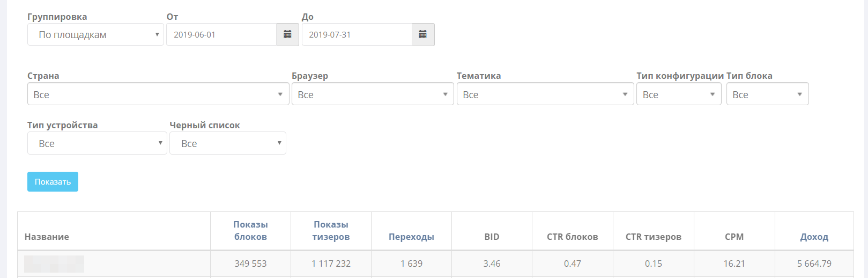Image resolution: width=868 pixels, height=278 pixels.
Task: Click the Показать button
Action: pyautogui.click(x=53, y=182)
